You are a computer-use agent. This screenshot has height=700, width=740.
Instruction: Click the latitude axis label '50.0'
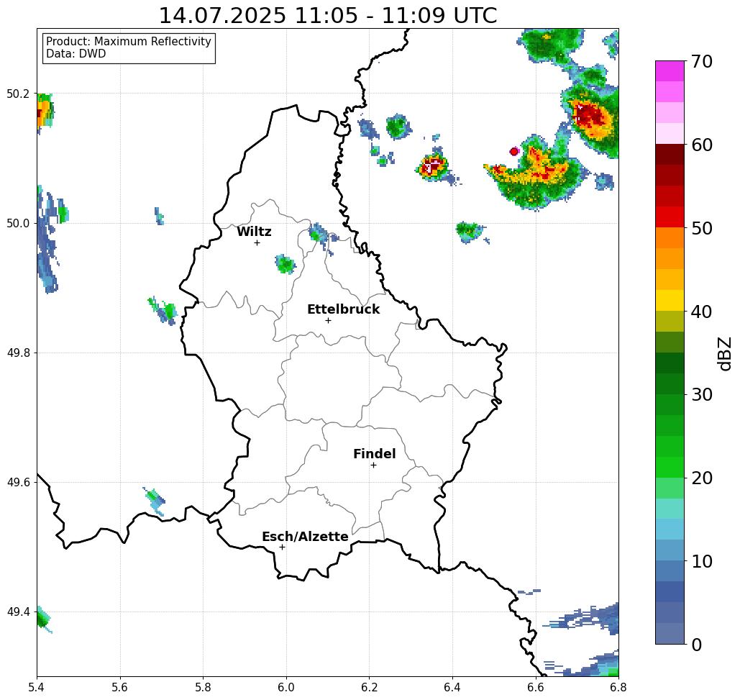(17, 224)
